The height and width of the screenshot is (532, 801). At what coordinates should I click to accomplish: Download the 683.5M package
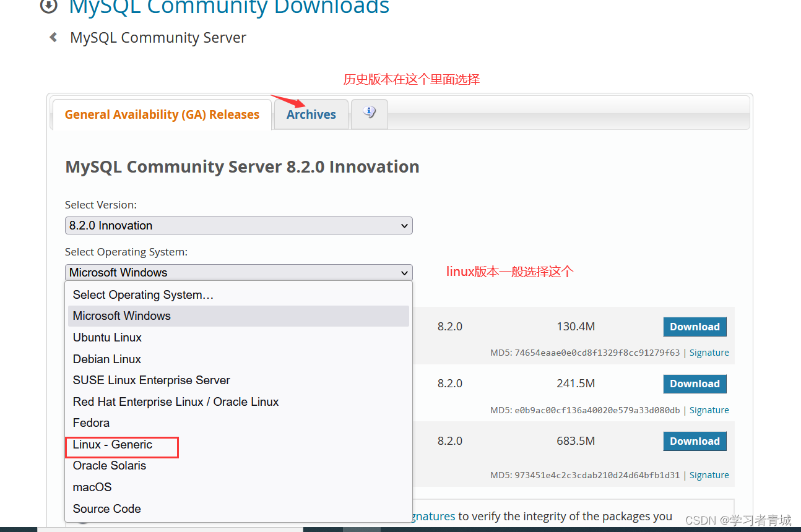pyautogui.click(x=695, y=440)
